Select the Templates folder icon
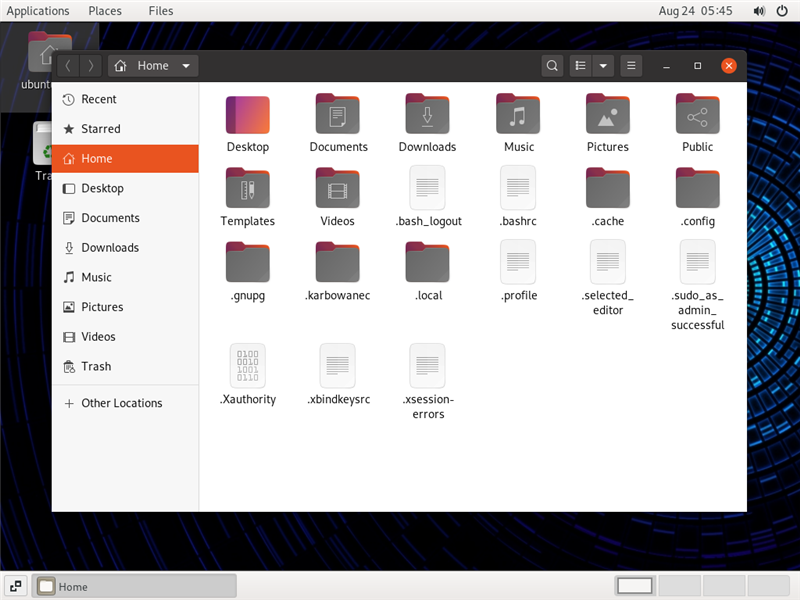The height and width of the screenshot is (600, 800). (247, 189)
